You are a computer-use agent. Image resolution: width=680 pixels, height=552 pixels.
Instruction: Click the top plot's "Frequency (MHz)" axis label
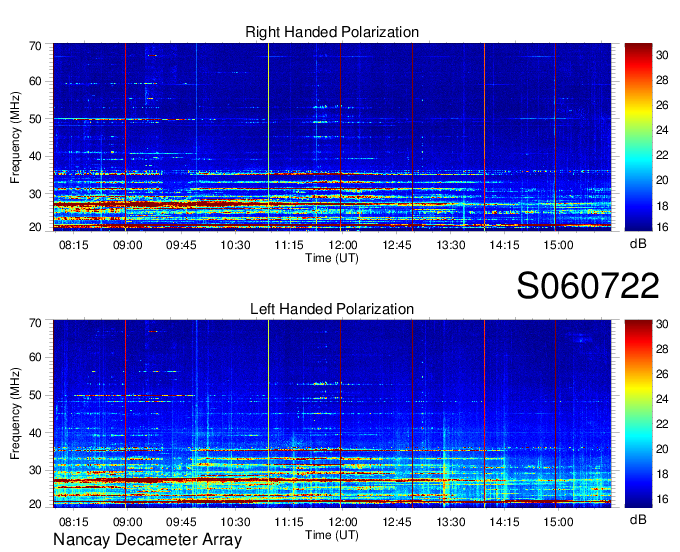pyautogui.click(x=15, y=137)
